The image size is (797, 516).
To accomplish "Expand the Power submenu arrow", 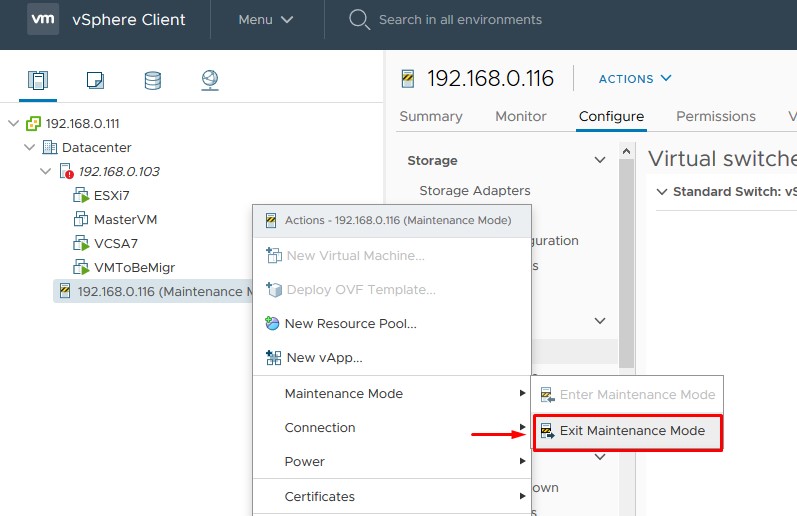I will 522,461.
